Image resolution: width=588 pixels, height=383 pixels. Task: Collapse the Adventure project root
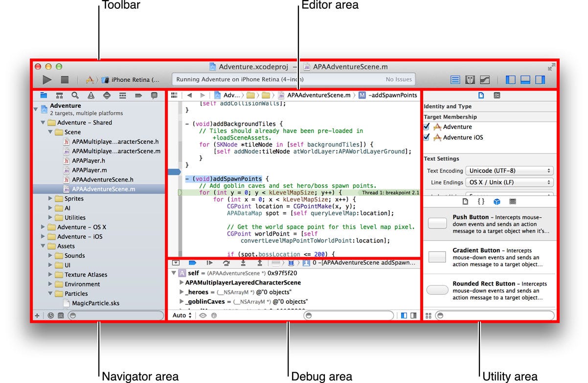pyautogui.click(x=35, y=109)
